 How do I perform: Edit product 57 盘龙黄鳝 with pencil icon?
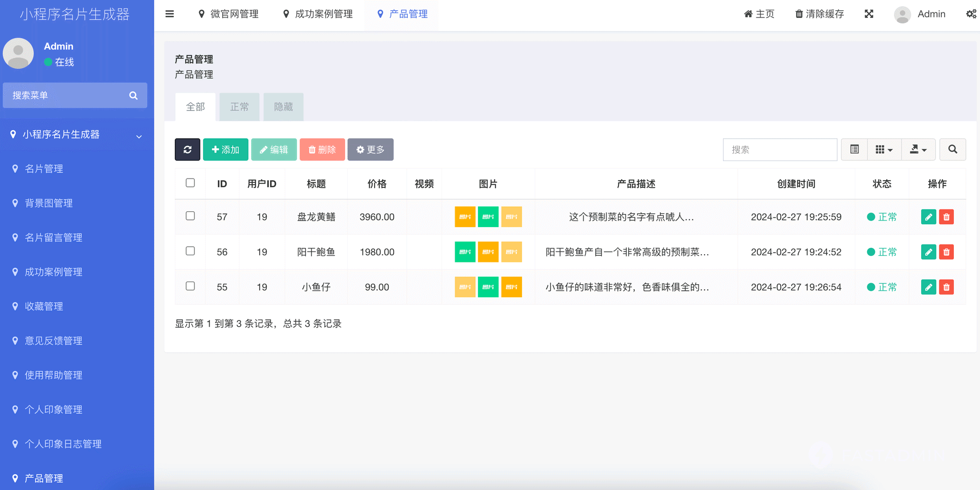coord(928,217)
